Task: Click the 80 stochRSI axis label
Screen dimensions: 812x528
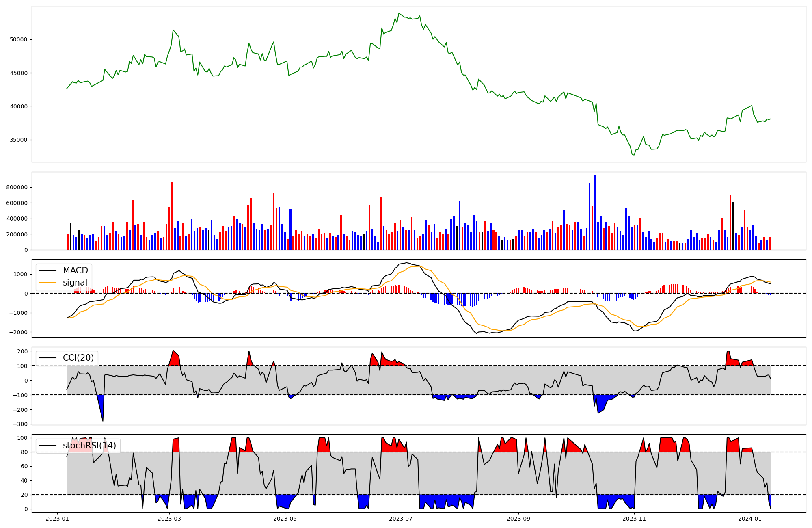Action: [x=24, y=452]
